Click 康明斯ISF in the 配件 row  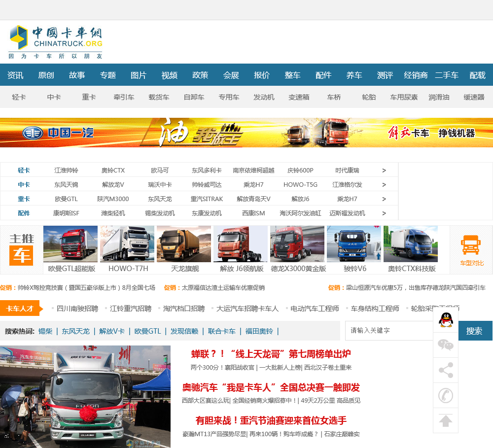coord(66,213)
